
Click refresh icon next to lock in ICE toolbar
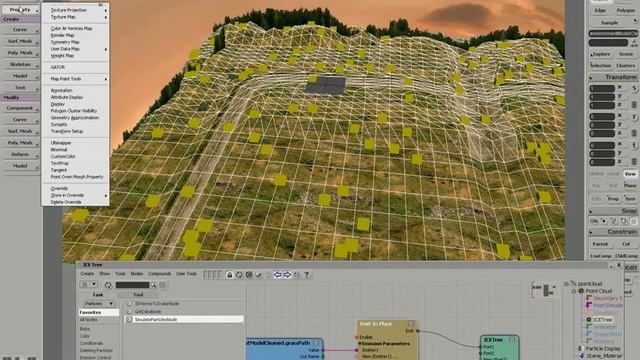coord(239,275)
